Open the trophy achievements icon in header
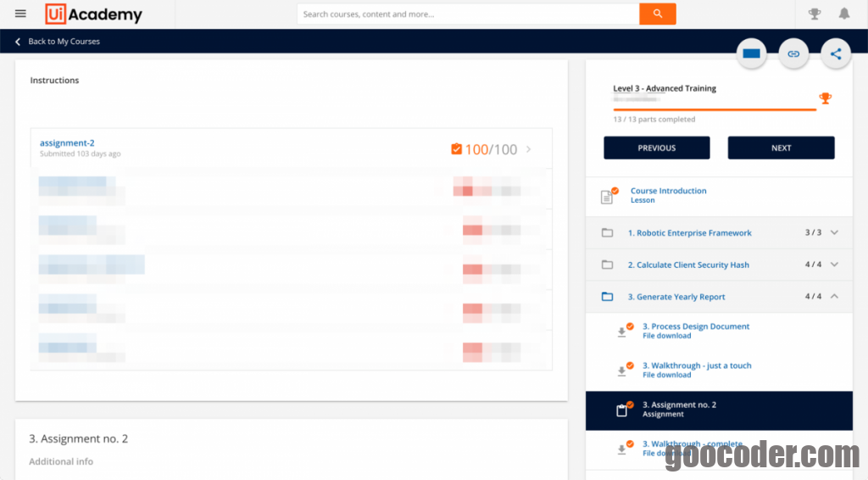 point(815,14)
